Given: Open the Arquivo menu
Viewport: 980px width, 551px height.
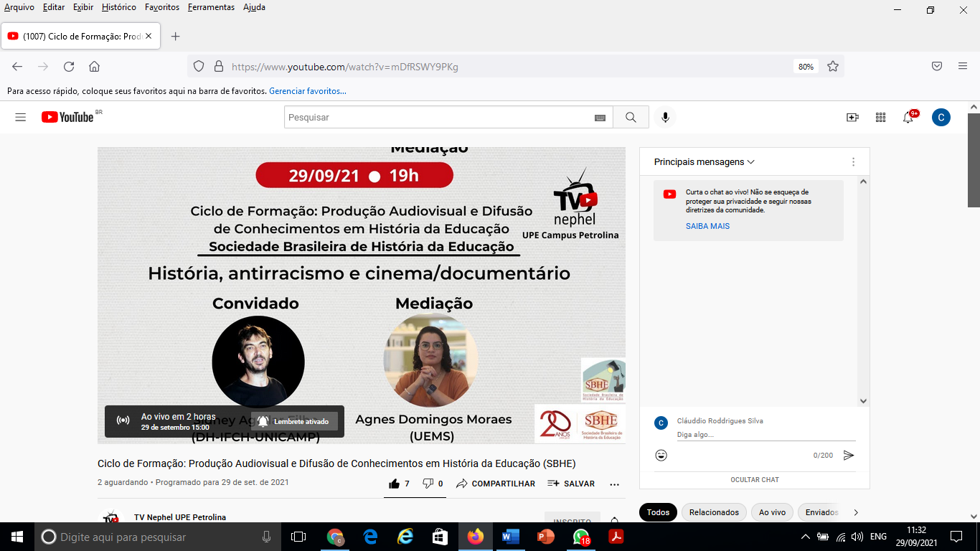Looking at the screenshot, I should (x=19, y=7).
